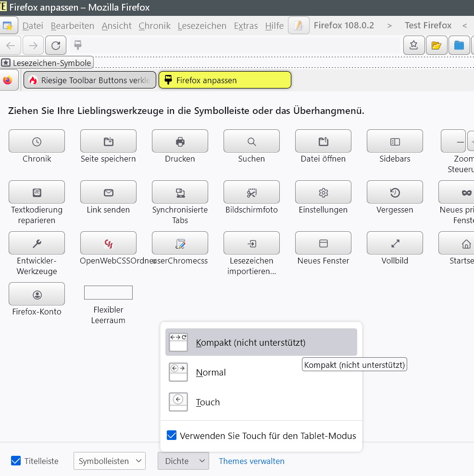
Task: Uncheck Verwenden Sie Touch für den Tablet-Modus
Action: tap(172, 435)
